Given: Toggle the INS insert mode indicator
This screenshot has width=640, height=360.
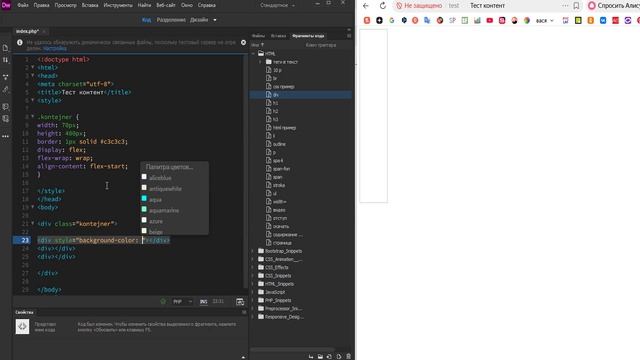Looking at the screenshot, I should coord(203,302).
